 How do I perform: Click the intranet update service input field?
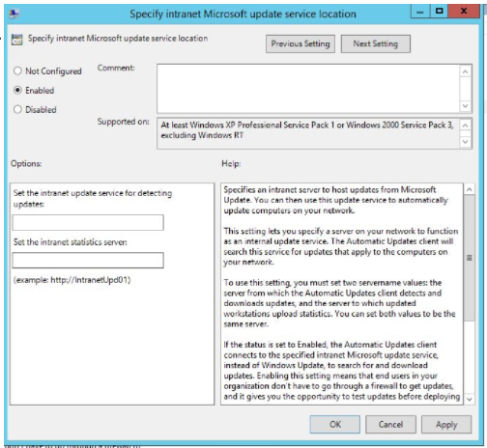click(88, 222)
